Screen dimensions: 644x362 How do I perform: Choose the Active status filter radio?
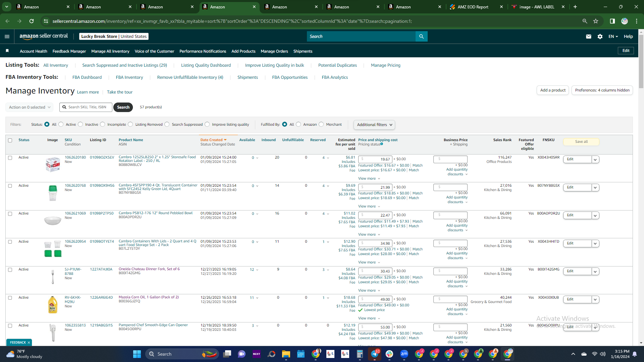(61, 124)
